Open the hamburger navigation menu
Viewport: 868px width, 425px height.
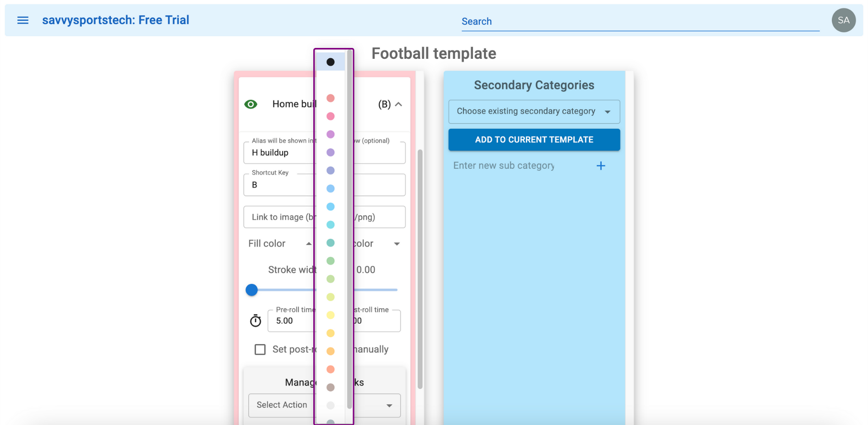[x=23, y=20]
